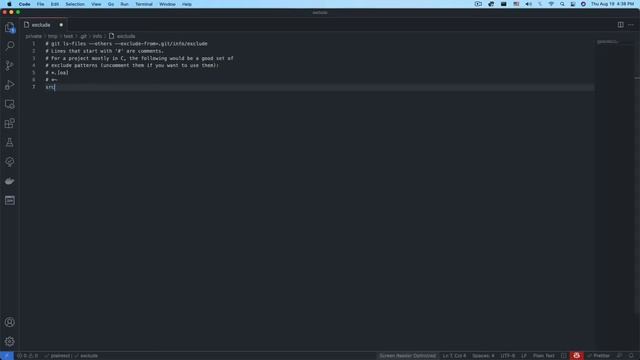640x360 pixels.
Task: Open the Docker whale view
Action: [x=9, y=181]
